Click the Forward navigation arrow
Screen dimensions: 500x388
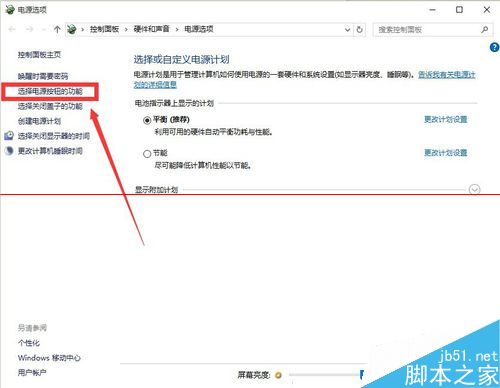click(29, 30)
